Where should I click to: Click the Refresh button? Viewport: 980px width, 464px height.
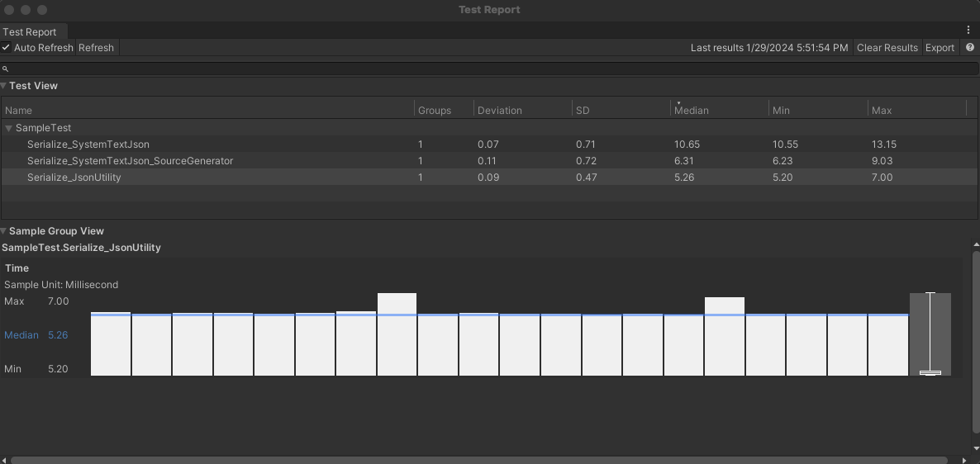(x=96, y=47)
